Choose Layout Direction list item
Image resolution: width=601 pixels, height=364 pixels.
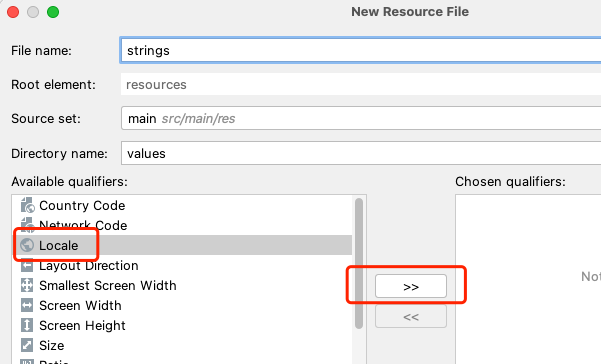click(x=182, y=266)
